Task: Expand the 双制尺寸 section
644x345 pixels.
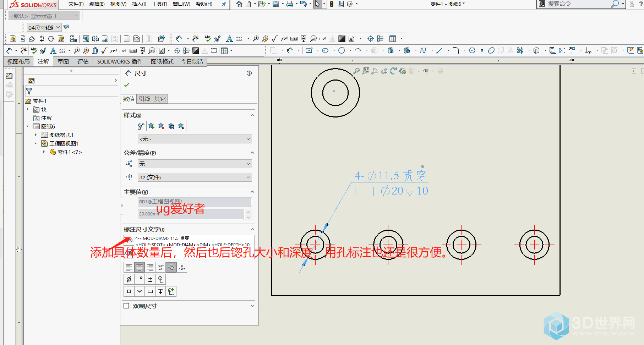Action: pyautogui.click(x=252, y=306)
